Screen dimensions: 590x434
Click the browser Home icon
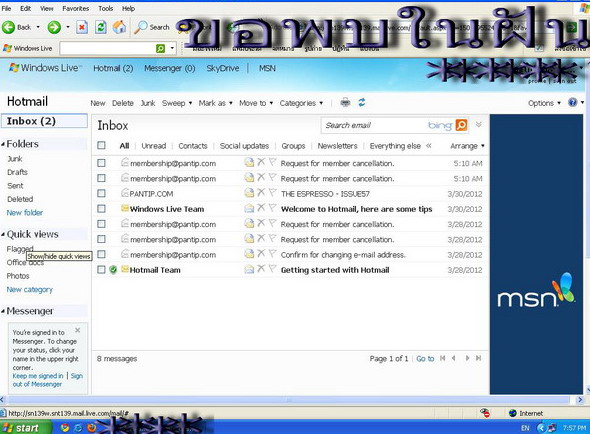click(119, 27)
